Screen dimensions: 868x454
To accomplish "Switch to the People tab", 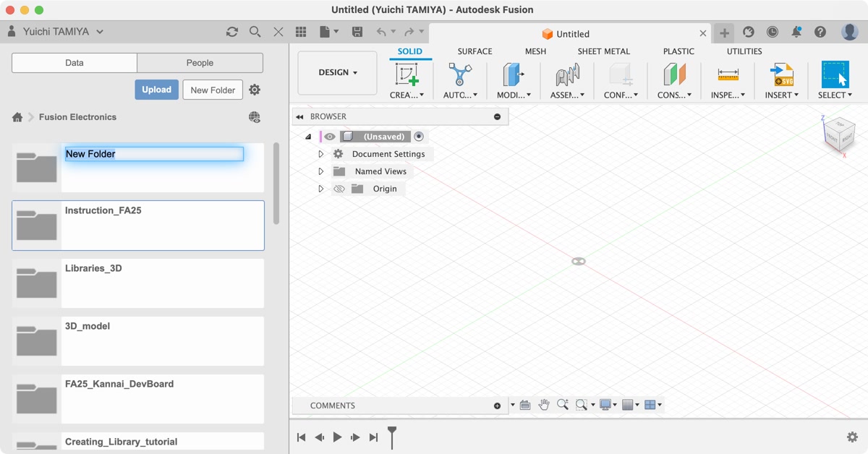I will click(200, 63).
